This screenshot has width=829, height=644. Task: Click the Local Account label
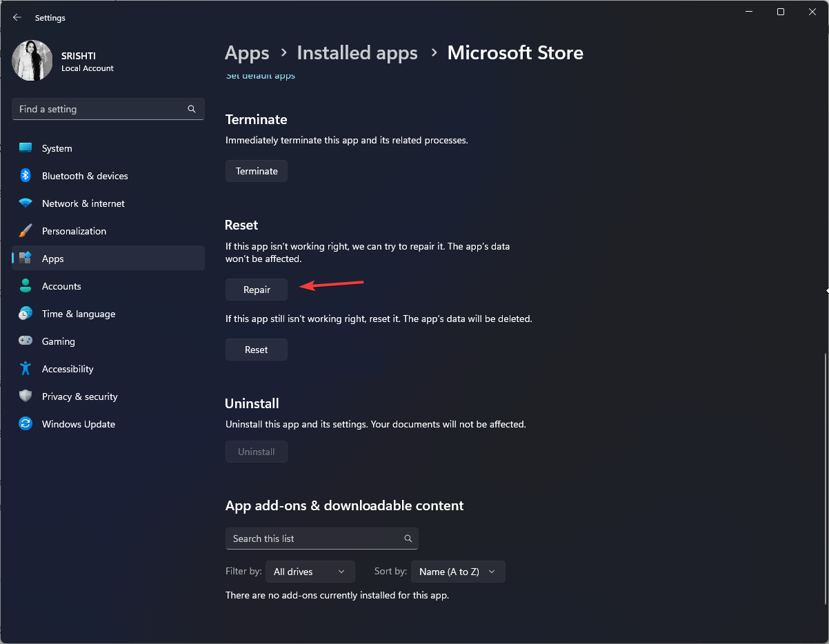coord(88,68)
